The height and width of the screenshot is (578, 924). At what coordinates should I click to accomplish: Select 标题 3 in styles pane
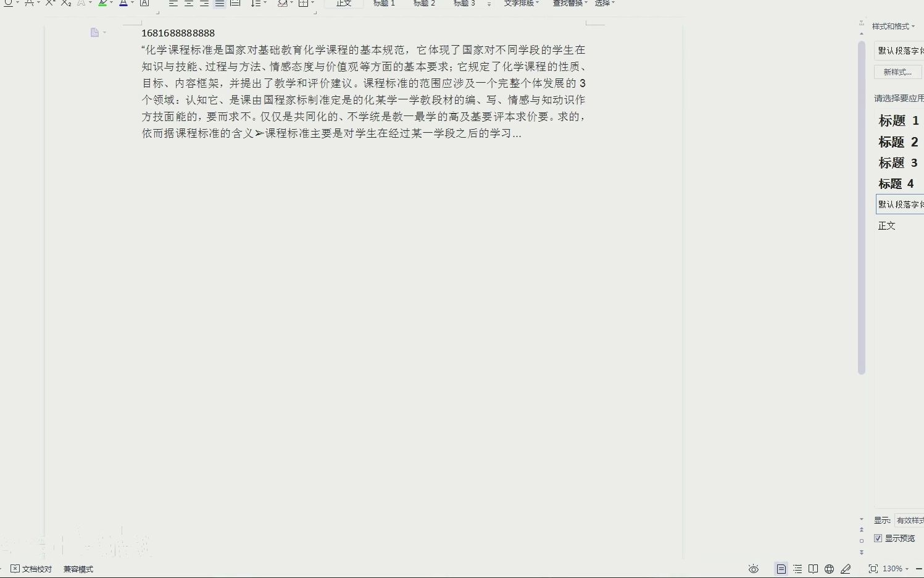899,162
